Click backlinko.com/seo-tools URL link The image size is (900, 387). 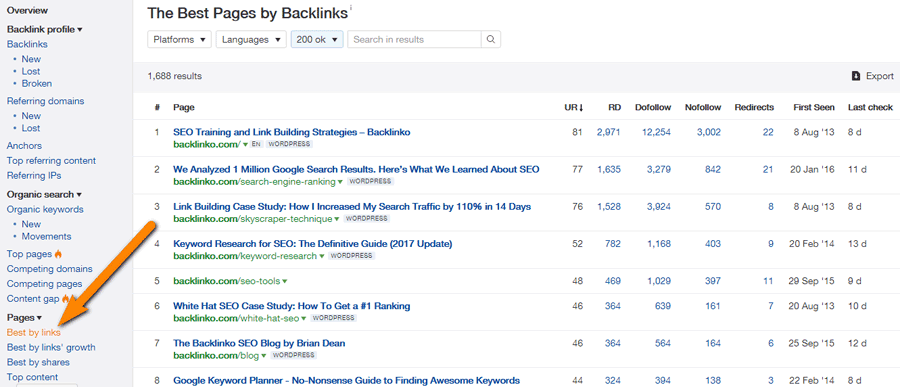point(227,281)
